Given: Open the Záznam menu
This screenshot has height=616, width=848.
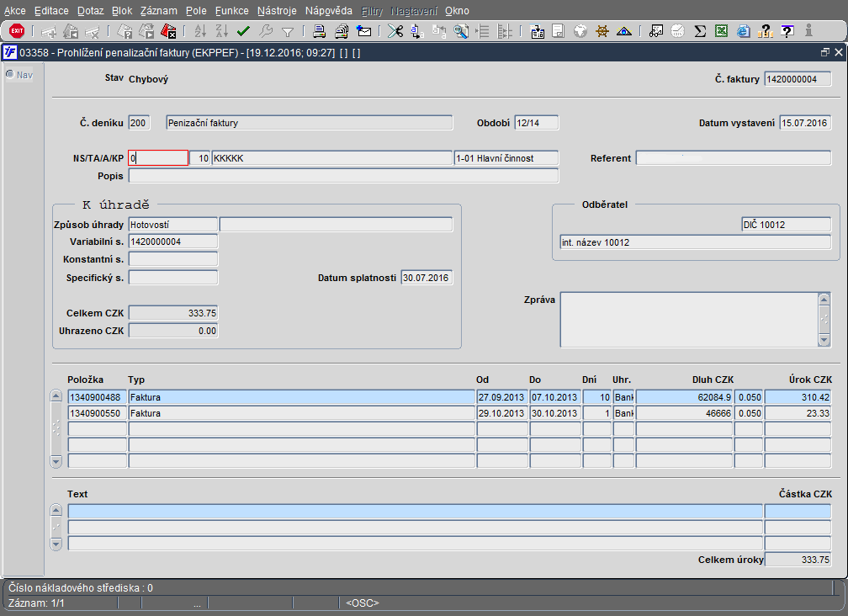Looking at the screenshot, I should click(158, 11).
